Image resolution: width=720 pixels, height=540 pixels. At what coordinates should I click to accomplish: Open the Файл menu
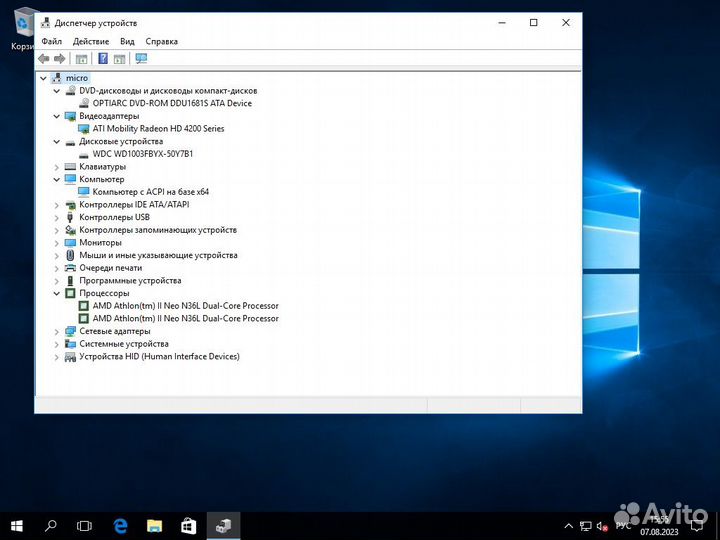tap(51, 41)
